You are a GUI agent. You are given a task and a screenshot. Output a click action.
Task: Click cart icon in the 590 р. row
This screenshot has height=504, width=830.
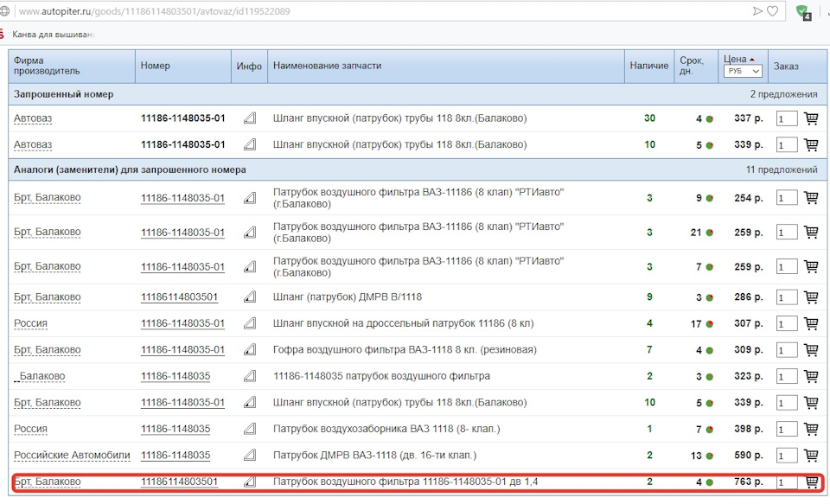click(811, 456)
